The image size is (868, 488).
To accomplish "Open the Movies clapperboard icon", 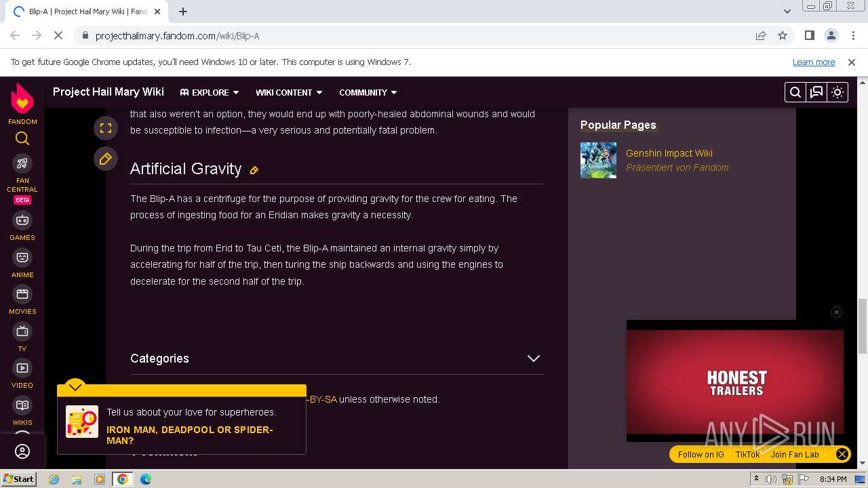I will (22, 294).
